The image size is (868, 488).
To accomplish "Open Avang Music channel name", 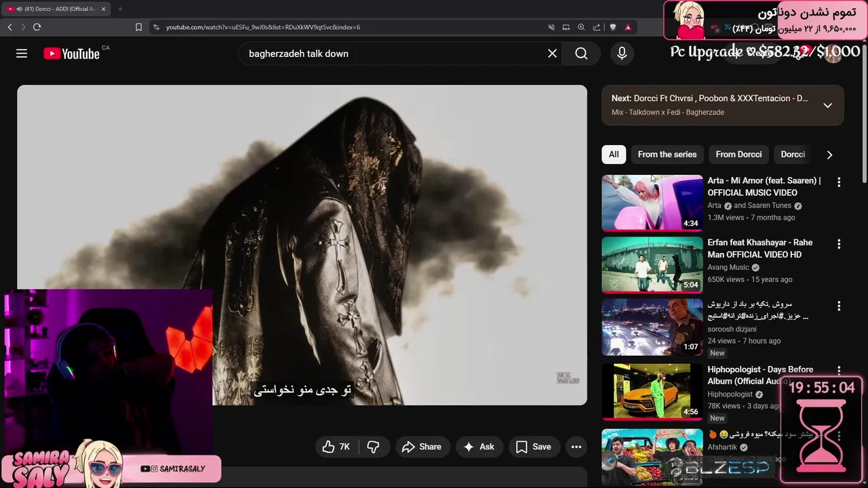I will pos(728,268).
